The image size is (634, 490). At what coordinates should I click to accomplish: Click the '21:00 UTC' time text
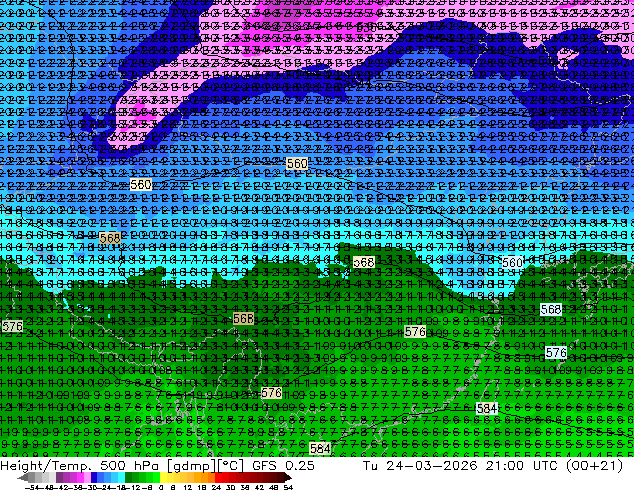tap(524, 466)
